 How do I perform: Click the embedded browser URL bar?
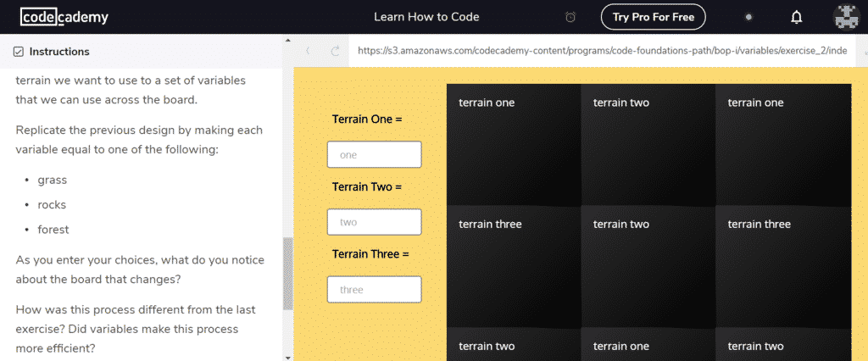(x=603, y=51)
